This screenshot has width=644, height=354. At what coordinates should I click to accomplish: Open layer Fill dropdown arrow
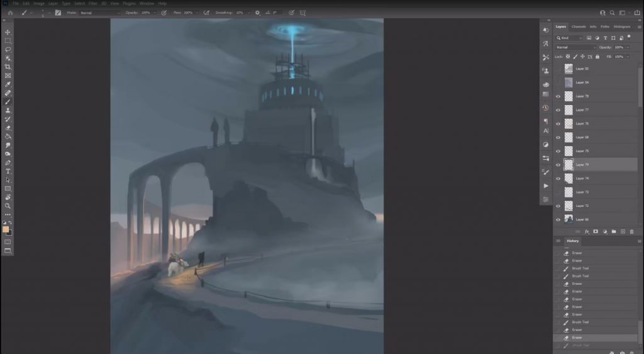(628, 57)
